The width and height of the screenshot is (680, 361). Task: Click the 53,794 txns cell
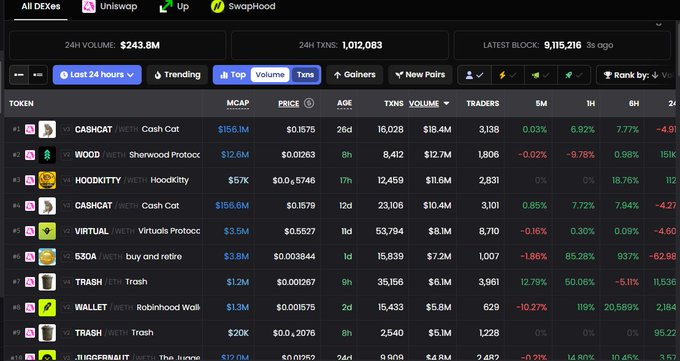(x=389, y=231)
